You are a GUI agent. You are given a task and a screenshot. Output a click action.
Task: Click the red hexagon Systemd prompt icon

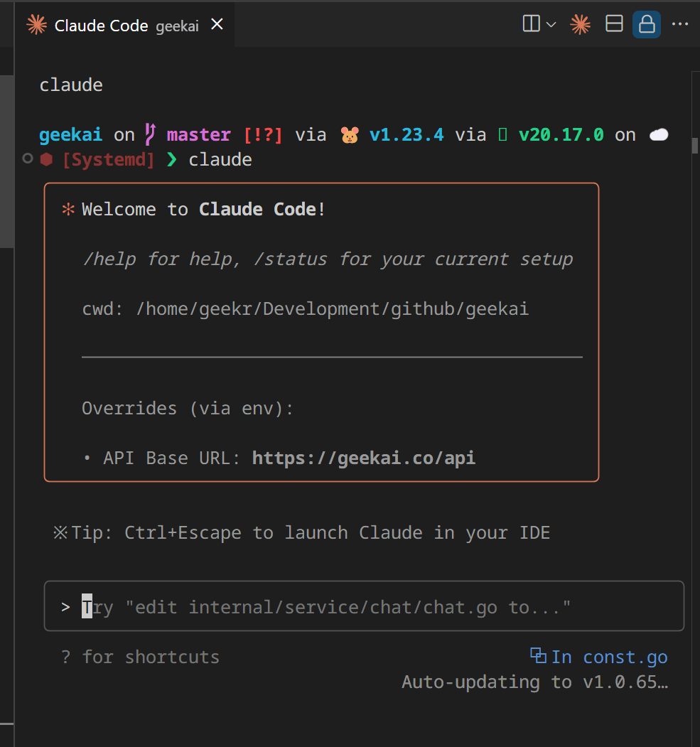(x=46, y=159)
